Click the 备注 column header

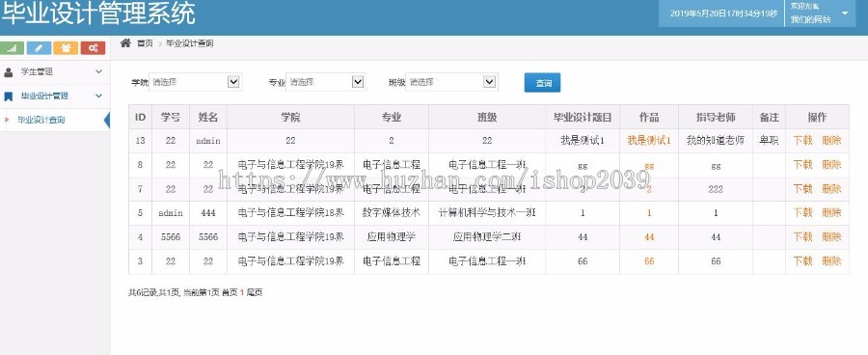769,117
